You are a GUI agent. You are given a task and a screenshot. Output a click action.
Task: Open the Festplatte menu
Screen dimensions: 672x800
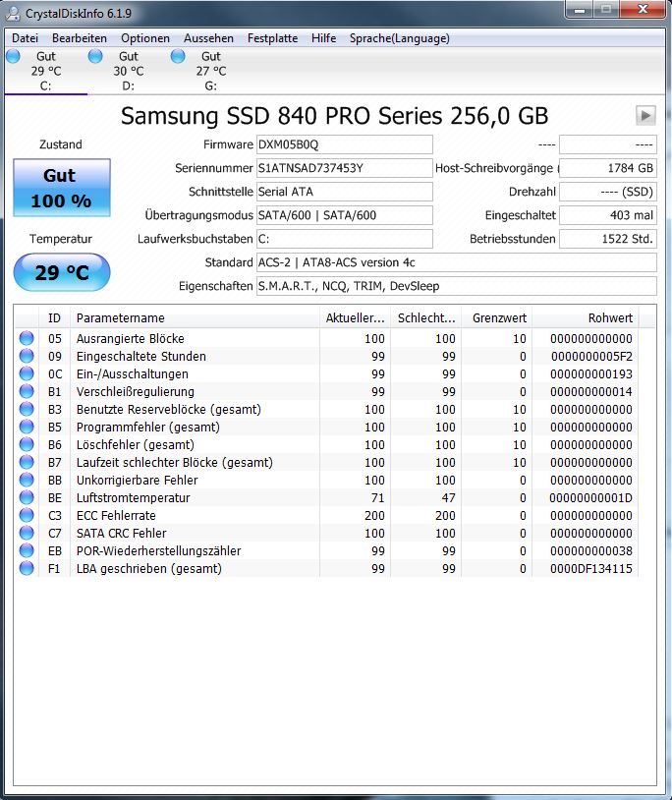click(x=272, y=38)
